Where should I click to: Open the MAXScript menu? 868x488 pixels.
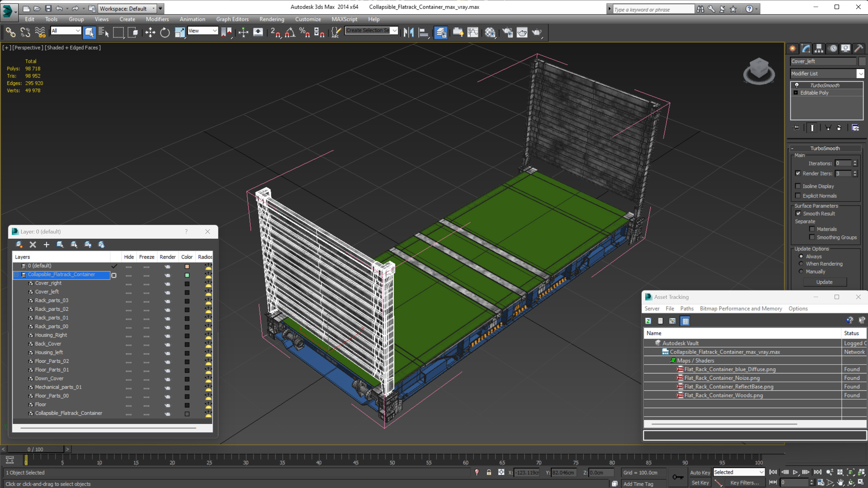point(344,19)
